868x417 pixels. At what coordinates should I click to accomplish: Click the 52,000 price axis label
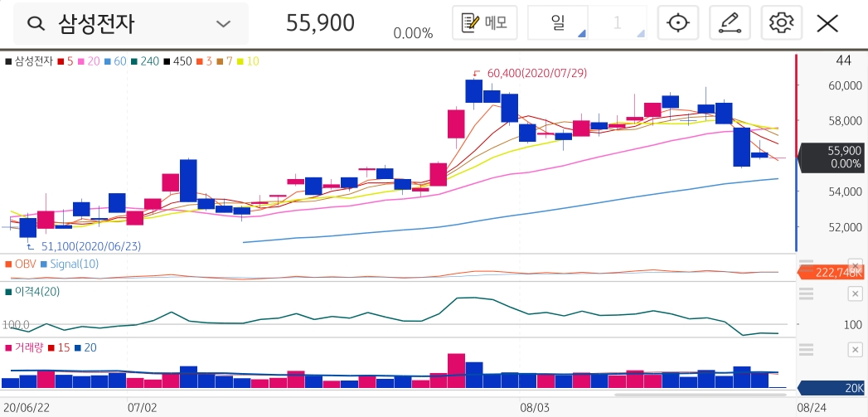845,227
